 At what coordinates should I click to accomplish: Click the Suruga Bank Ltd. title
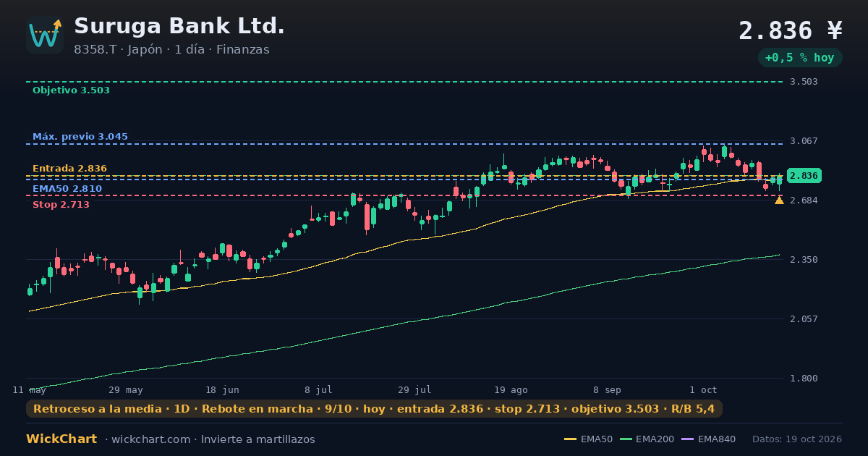(x=179, y=26)
